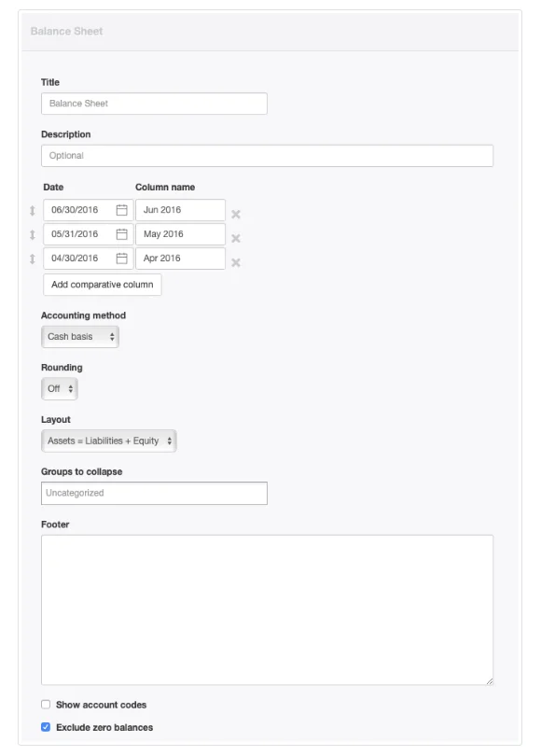Click the reorder handle beside 06/30/2016

click(33, 211)
